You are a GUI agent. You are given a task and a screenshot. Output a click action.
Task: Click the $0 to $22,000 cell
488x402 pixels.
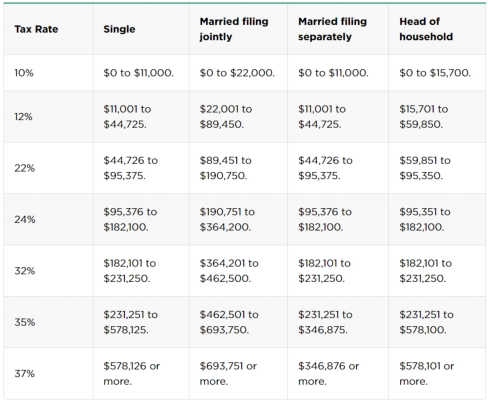pyautogui.click(x=237, y=73)
